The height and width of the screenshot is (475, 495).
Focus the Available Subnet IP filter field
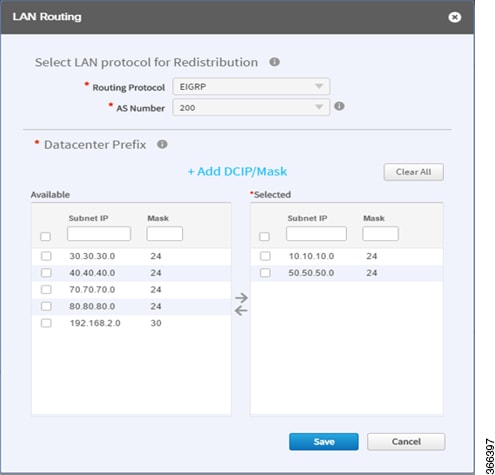tap(99, 234)
